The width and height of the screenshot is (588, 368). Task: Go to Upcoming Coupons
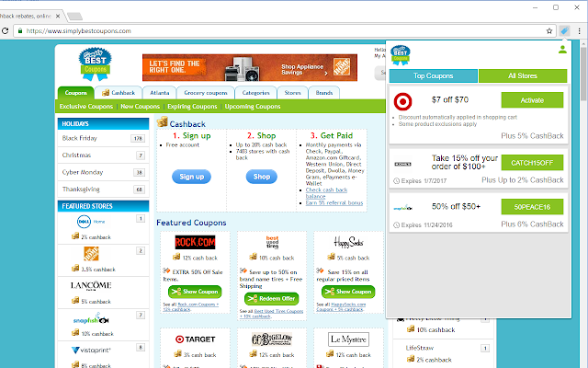(x=253, y=107)
